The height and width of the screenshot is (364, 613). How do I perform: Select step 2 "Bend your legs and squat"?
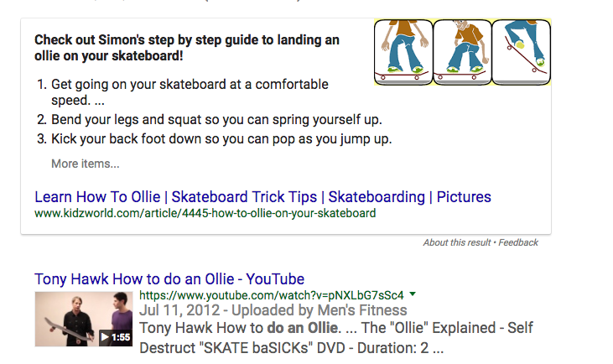tap(216, 120)
